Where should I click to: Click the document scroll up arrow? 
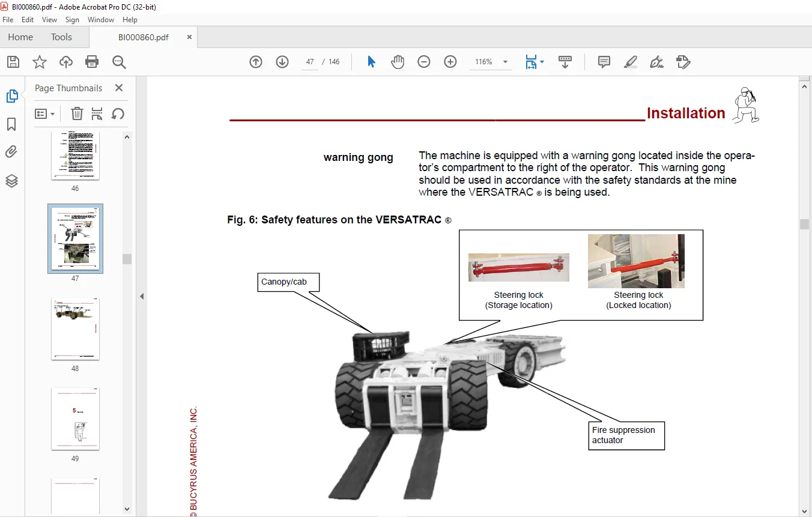[x=805, y=86]
